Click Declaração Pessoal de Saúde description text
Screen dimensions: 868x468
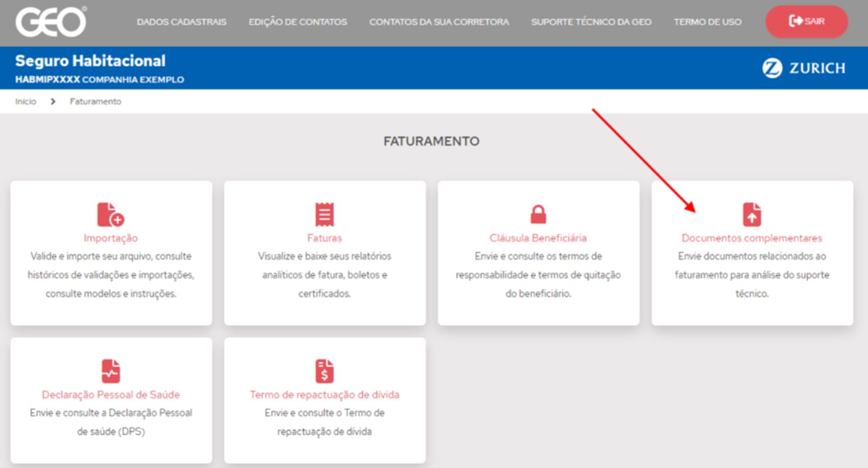[111, 423]
